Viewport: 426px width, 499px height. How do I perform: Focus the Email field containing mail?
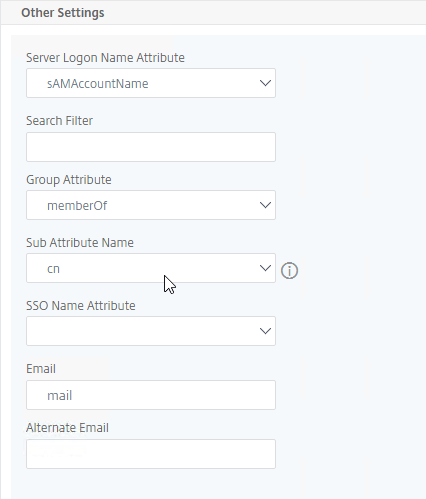(151, 395)
